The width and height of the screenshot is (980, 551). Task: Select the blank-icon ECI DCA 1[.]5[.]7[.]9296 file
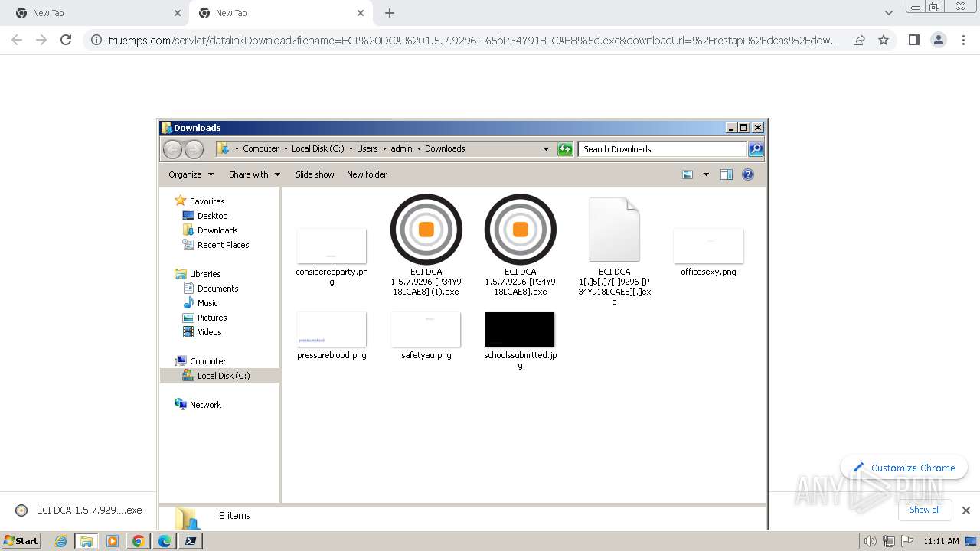[614, 251]
